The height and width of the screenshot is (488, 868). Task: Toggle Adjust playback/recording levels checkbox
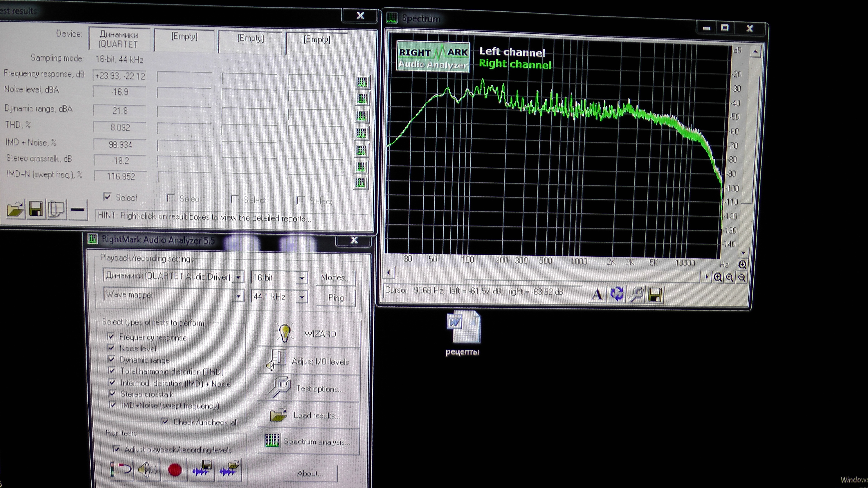[117, 449]
